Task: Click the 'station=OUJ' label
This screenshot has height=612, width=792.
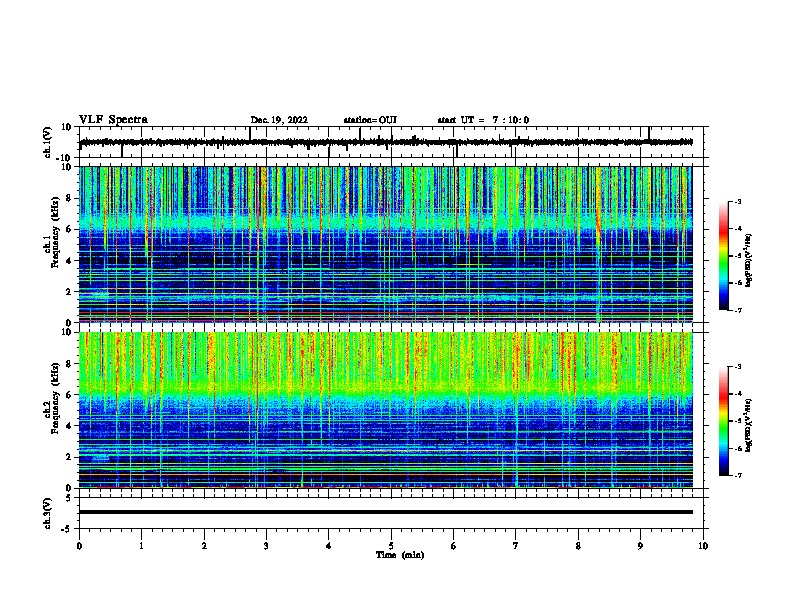Action: (370, 120)
